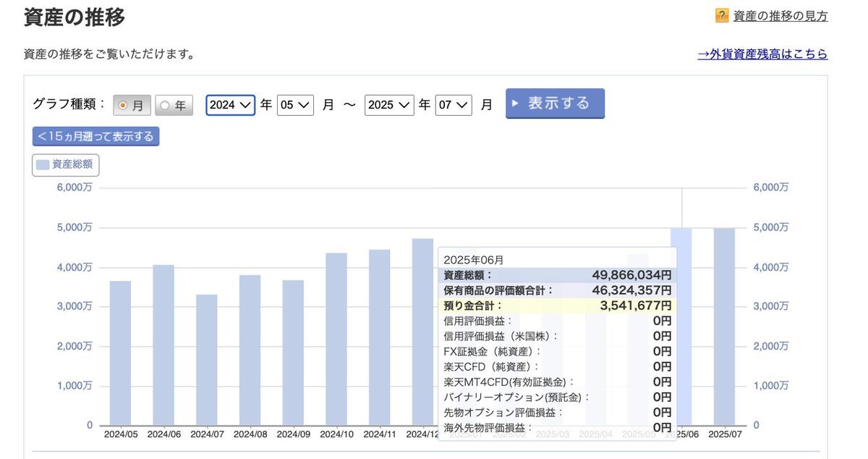This screenshot has width=868, height=459.
Task: Toggle the 資産総額 legend item
Action: [x=66, y=165]
